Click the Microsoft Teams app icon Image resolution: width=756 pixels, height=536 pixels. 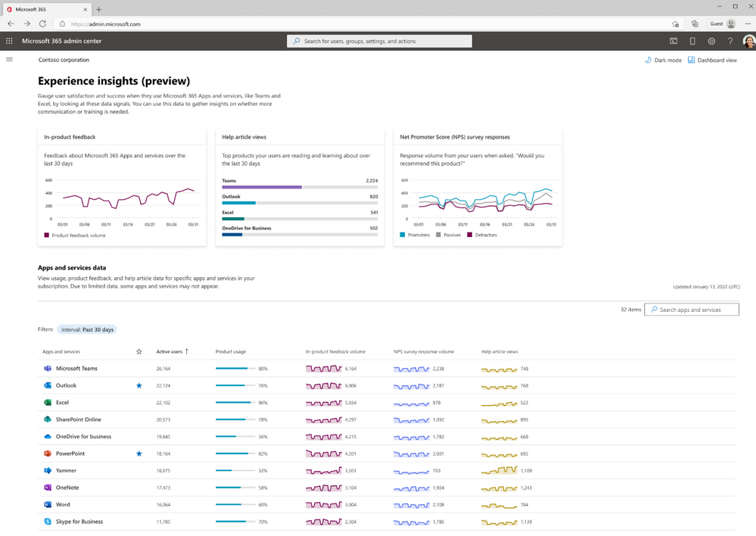(48, 369)
